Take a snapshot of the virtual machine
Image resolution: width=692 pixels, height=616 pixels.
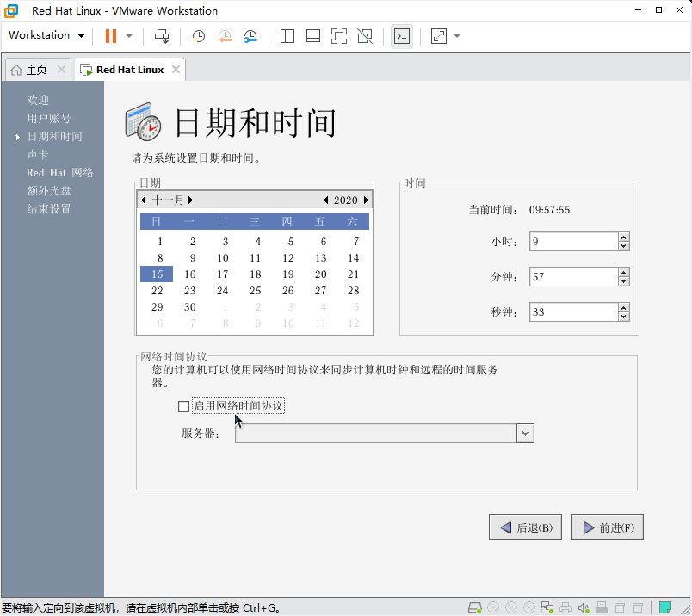point(198,35)
